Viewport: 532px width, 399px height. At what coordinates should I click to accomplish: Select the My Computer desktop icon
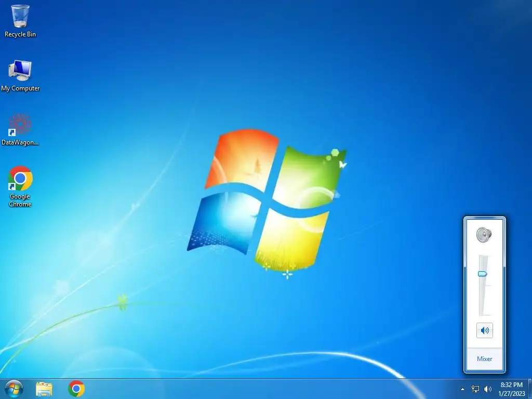coord(20,76)
